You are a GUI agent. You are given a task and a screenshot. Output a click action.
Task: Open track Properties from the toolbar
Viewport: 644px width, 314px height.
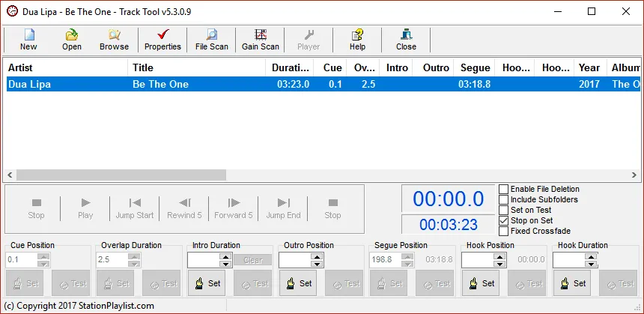tap(162, 40)
